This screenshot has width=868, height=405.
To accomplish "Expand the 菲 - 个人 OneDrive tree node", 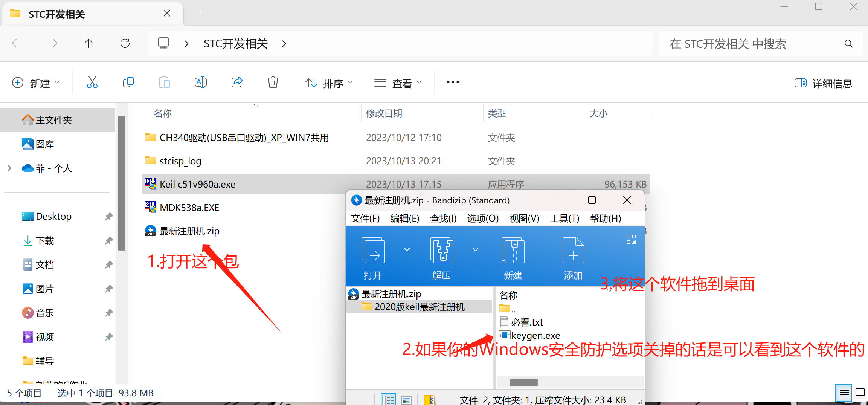I will (x=10, y=168).
